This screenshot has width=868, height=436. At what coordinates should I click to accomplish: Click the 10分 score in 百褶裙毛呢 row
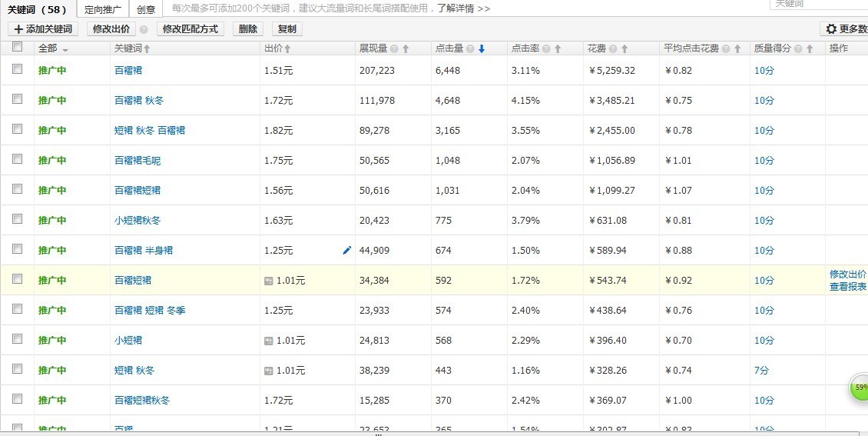pyautogui.click(x=764, y=161)
